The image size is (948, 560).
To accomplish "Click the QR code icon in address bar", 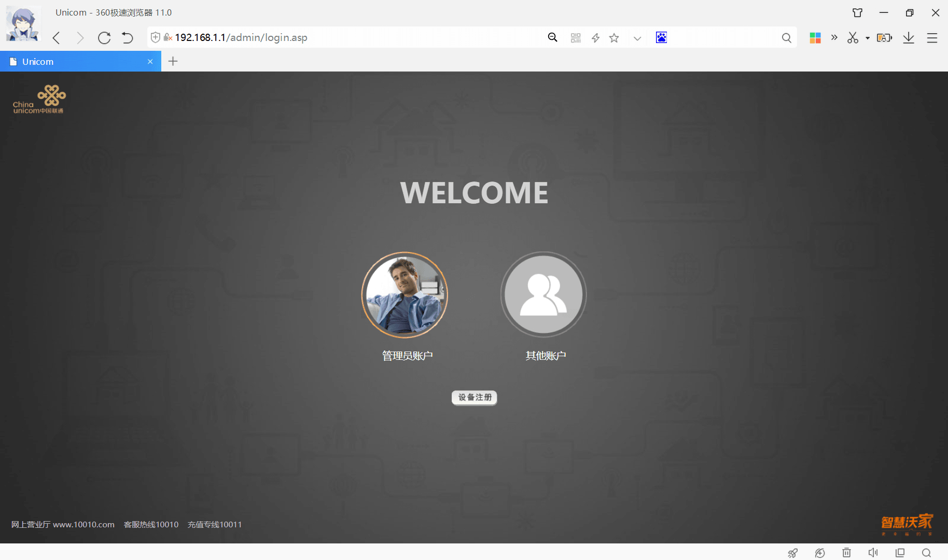I will tap(576, 38).
